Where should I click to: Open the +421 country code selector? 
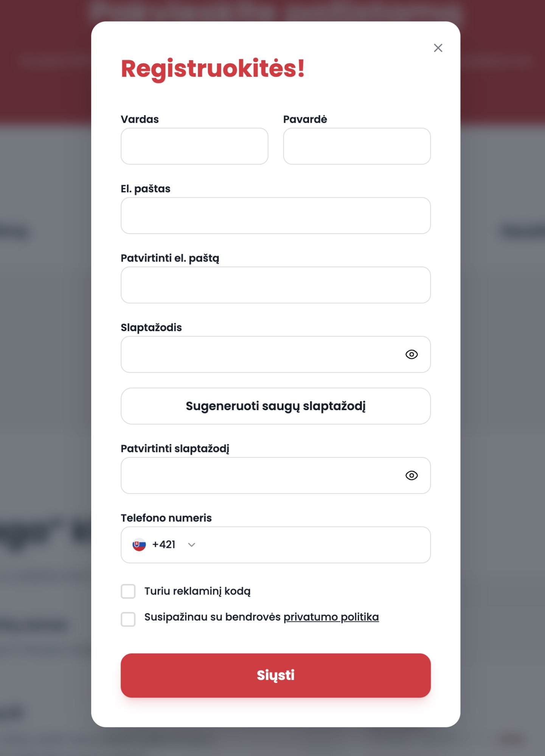point(164,545)
